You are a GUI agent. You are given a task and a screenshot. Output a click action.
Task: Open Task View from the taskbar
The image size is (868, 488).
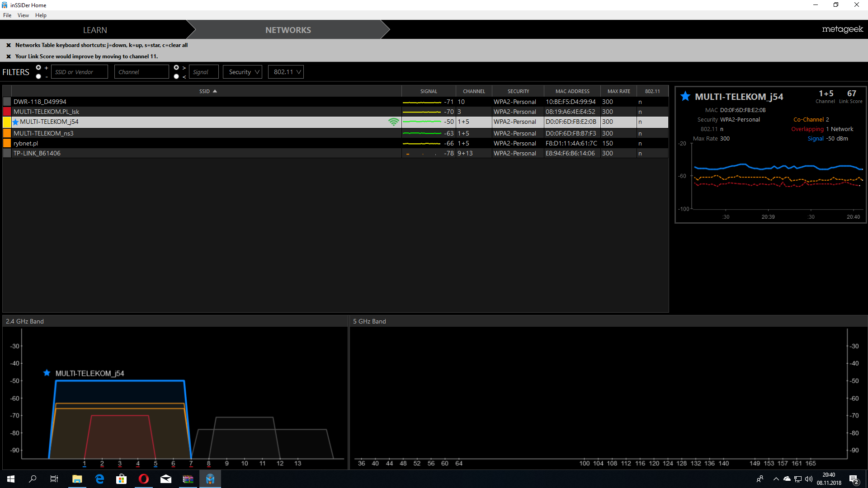coord(54,479)
